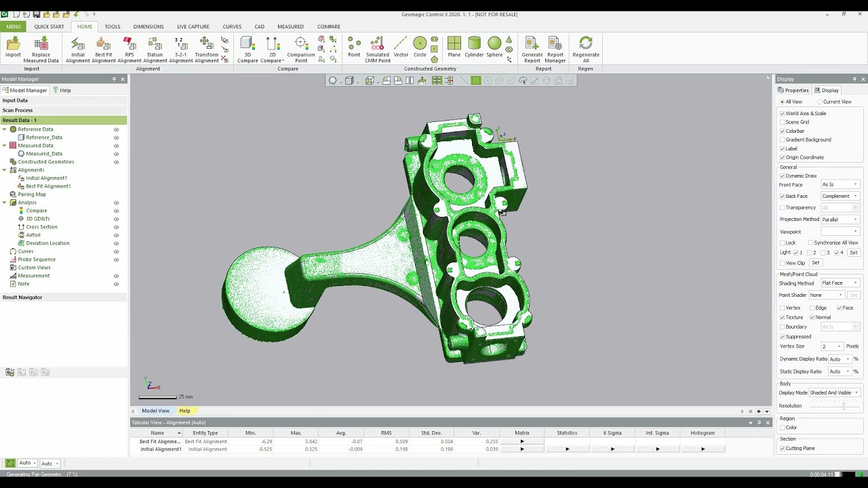Create a constructed Cylinder

click(x=474, y=48)
